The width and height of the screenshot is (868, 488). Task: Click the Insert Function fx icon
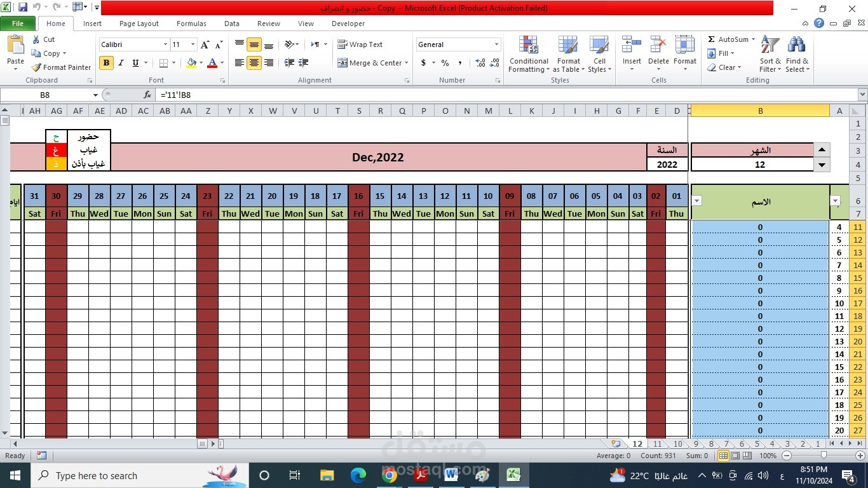tap(147, 95)
